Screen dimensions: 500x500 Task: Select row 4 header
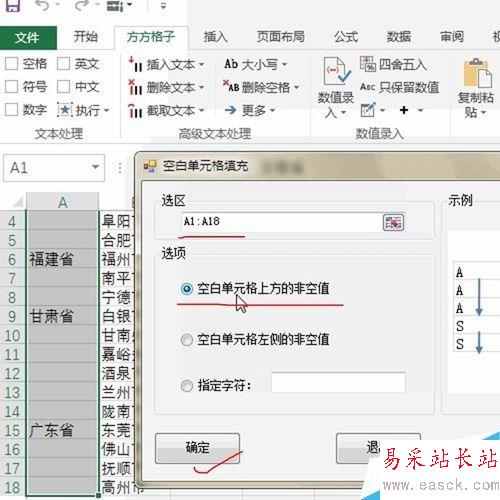point(13,221)
